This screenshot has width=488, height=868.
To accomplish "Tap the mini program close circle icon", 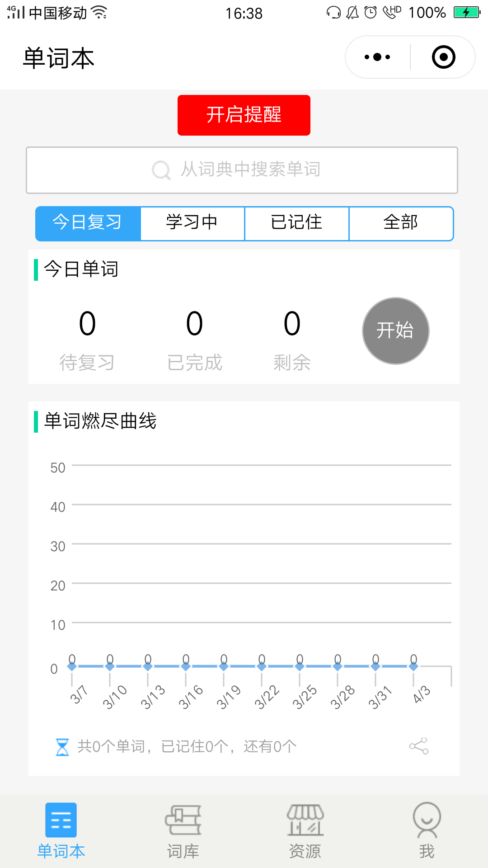I will point(443,57).
